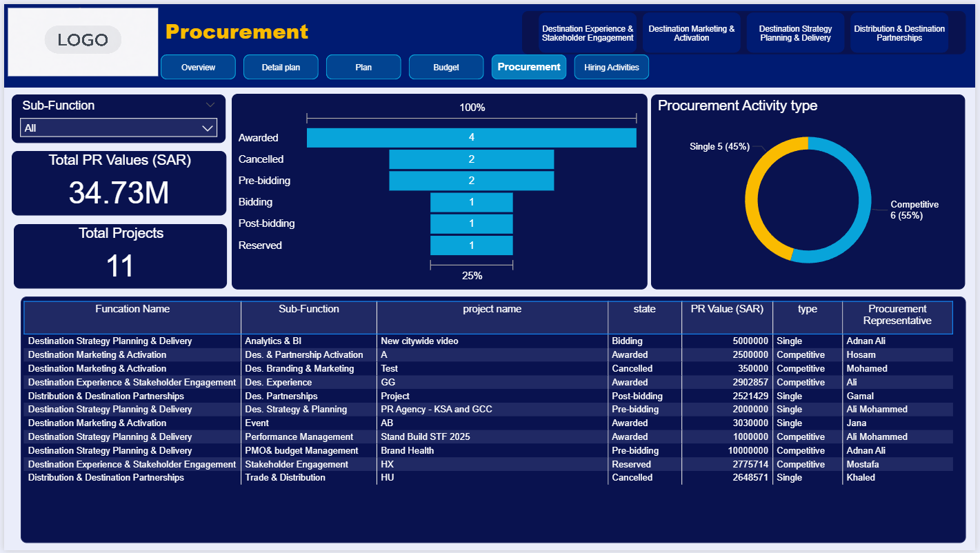Switch to the Plan page

click(x=363, y=68)
